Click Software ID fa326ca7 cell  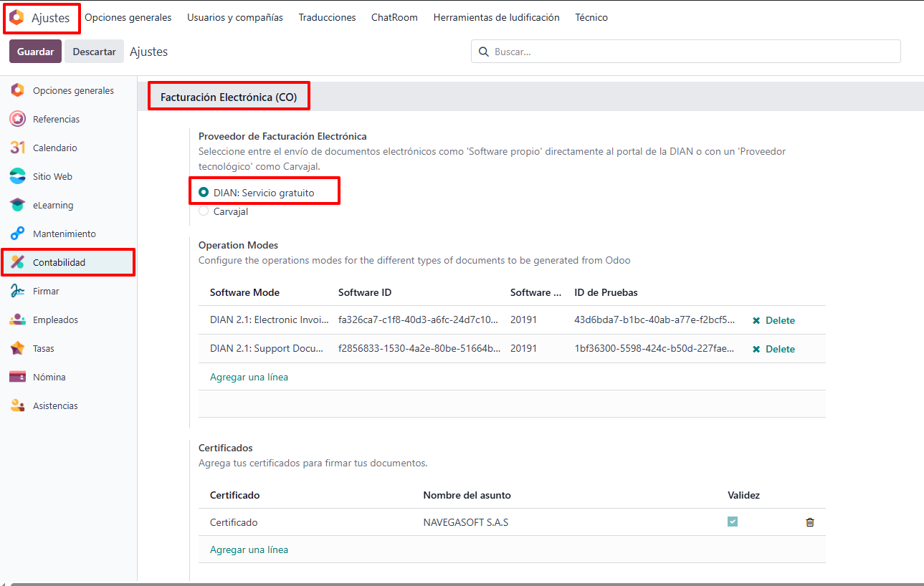(419, 320)
